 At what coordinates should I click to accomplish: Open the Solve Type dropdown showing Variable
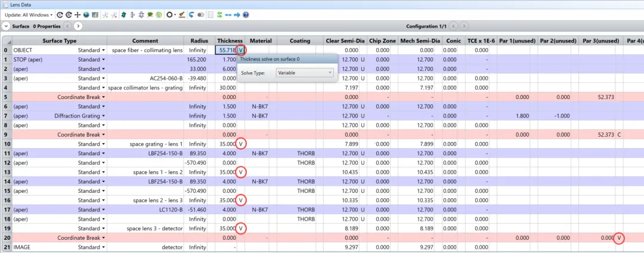coord(304,73)
